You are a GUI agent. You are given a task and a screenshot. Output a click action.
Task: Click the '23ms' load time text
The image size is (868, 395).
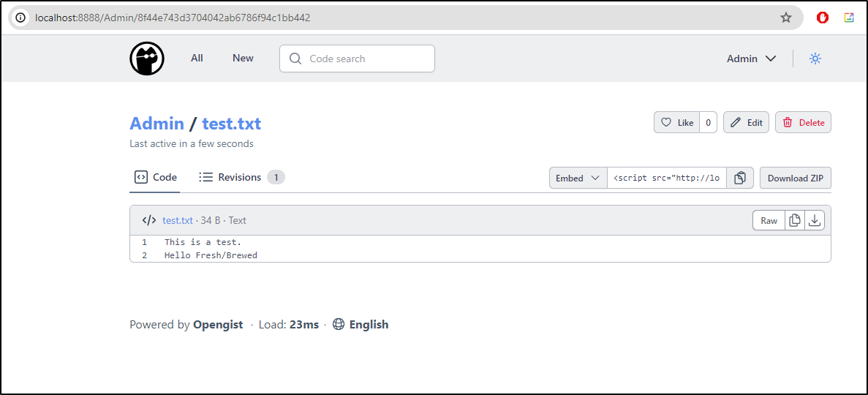click(x=304, y=325)
